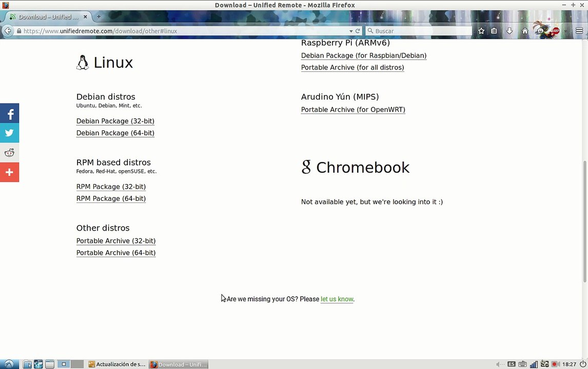The height and width of the screenshot is (369, 588).
Task: Click the 'Other distros' heading
Action: pos(103,228)
